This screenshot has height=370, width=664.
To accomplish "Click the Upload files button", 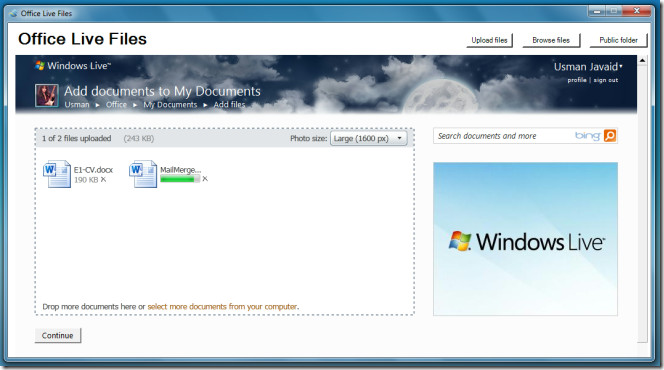I will [490, 40].
